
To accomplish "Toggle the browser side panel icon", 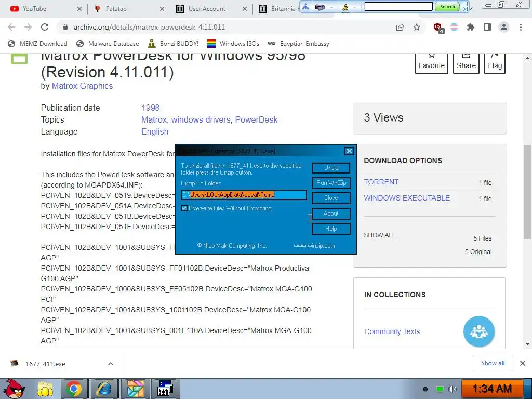I will (x=487, y=27).
